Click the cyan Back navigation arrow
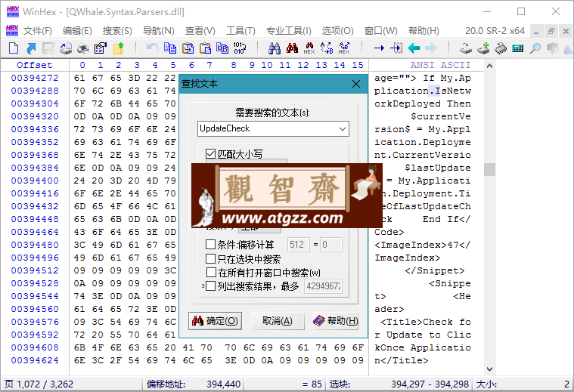Viewport: 574px width, 392px height. [414, 48]
